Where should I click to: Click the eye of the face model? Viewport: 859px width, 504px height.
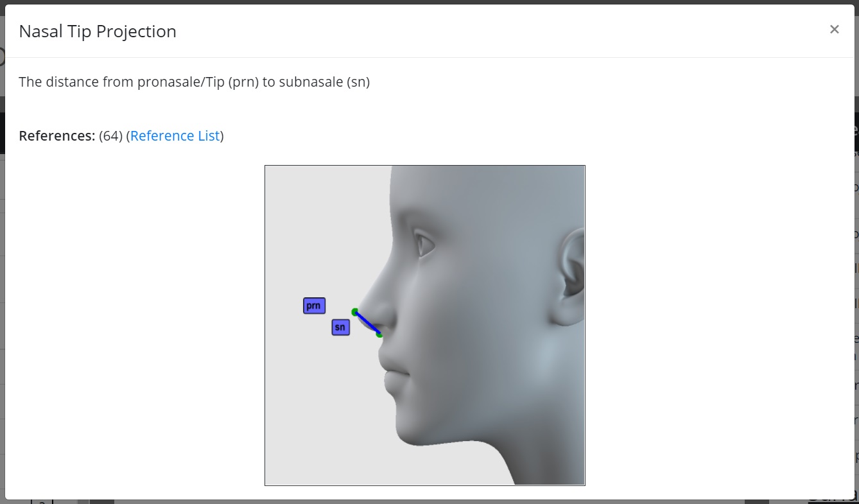coord(425,245)
